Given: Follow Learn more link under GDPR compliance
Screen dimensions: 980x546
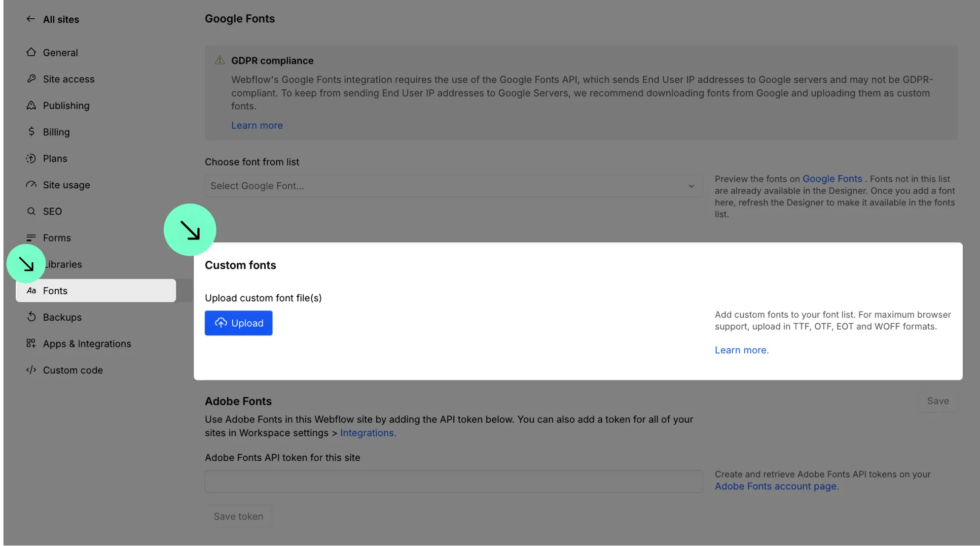Looking at the screenshot, I should pos(257,125).
